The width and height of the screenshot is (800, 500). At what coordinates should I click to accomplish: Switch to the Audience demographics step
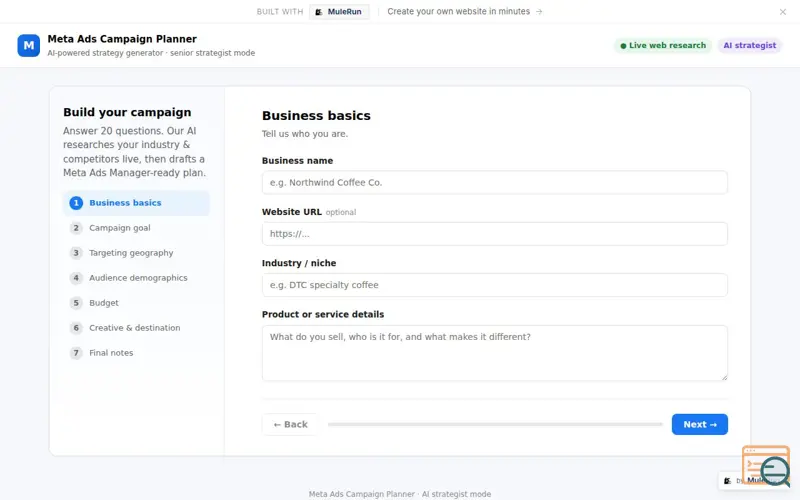[136, 278]
